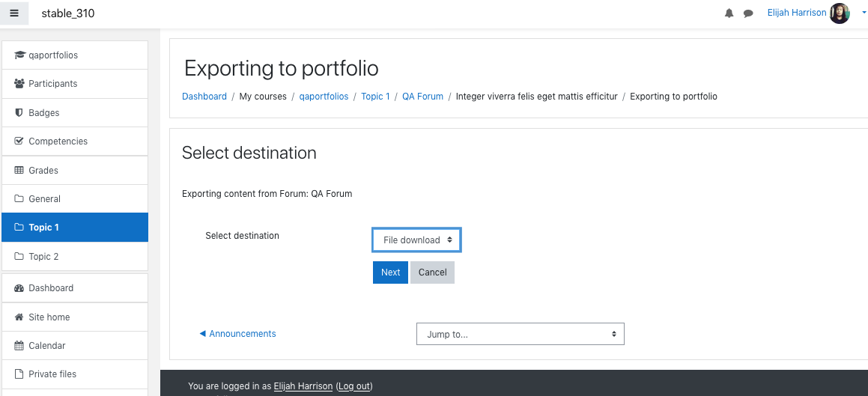
Task: Click the Cancel button
Action: pos(432,272)
